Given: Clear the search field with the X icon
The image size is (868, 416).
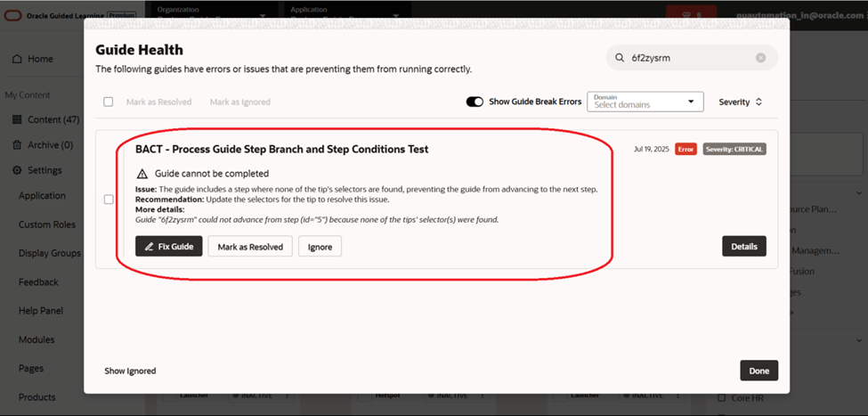Looking at the screenshot, I should (760, 58).
